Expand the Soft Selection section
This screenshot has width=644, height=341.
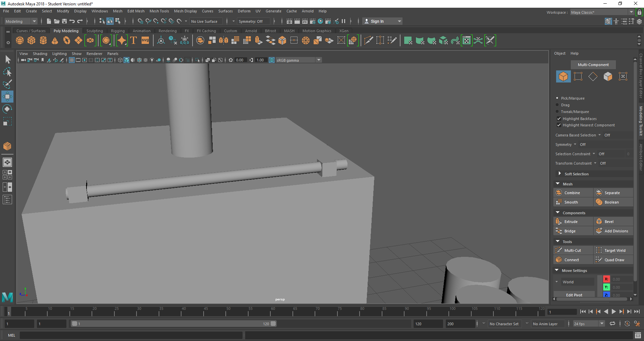559,174
